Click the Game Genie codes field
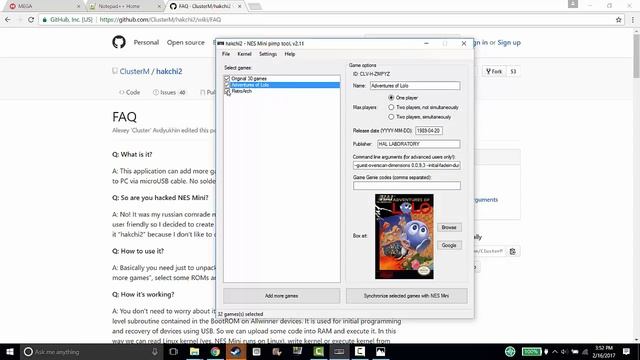The height and width of the screenshot is (360, 640). 407,186
